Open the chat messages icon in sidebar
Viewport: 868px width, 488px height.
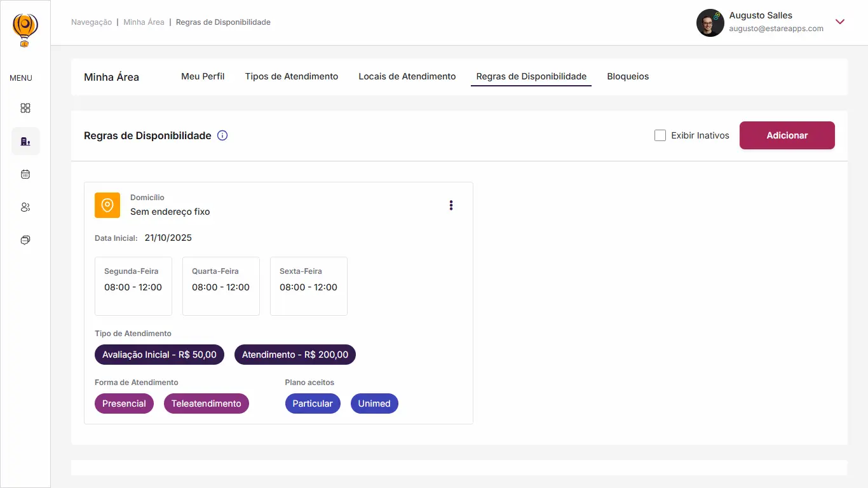click(25, 240)
